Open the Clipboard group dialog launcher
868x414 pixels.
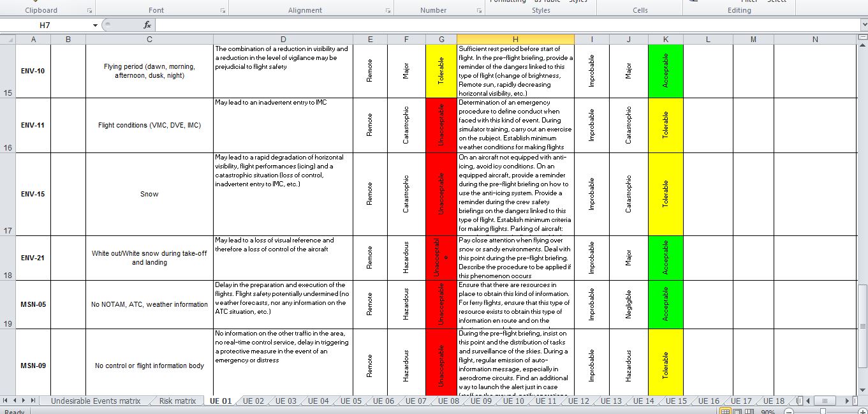[89, 11]
